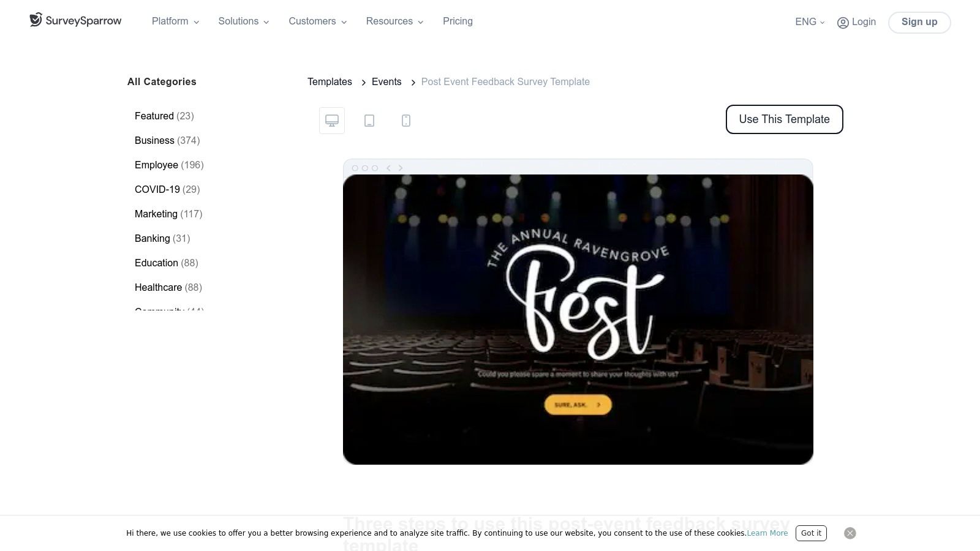Click the forward arrow in preview frame
Image resolution: width=980 pixels, height=551 pixels.
(x=401, y=168)
